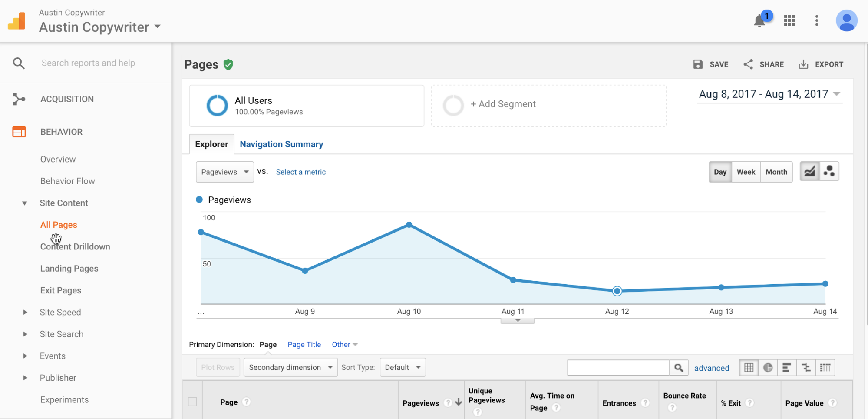Viewport: 868px width, 419px height.
Task: Open the Secondary dimension dropdown
Action: [290, 367]
